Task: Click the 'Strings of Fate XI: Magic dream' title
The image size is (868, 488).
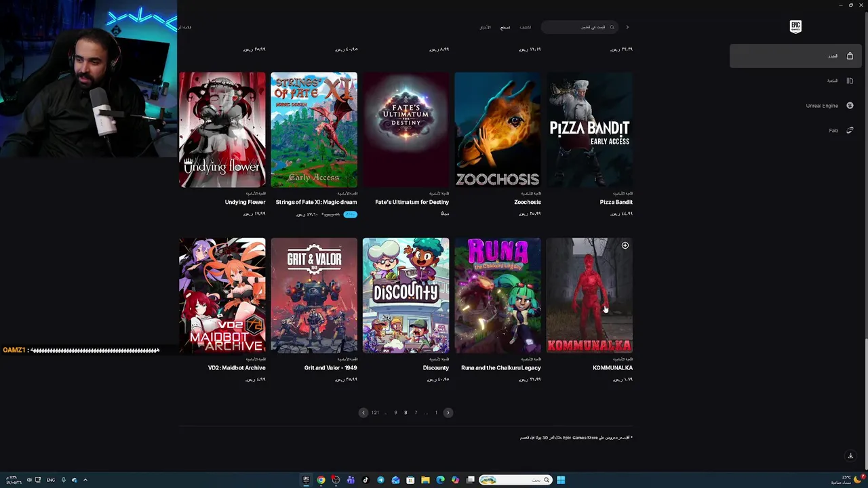Action: [316, 202]
